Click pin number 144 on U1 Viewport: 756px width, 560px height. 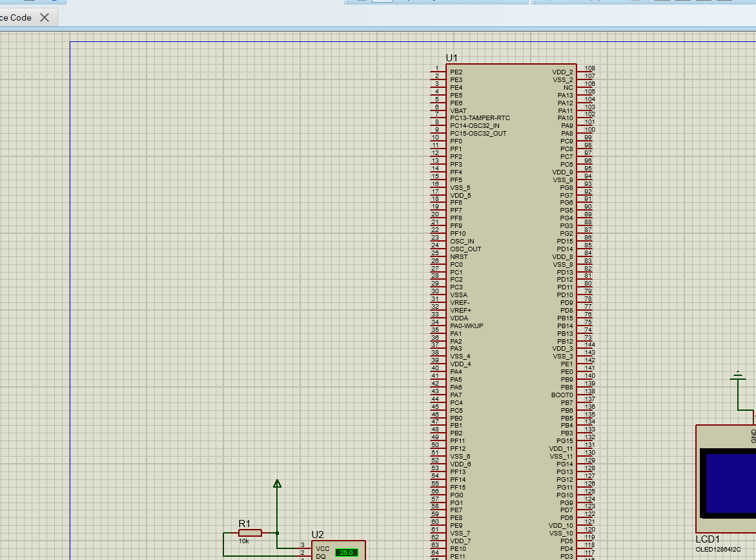tap(589, 345)
